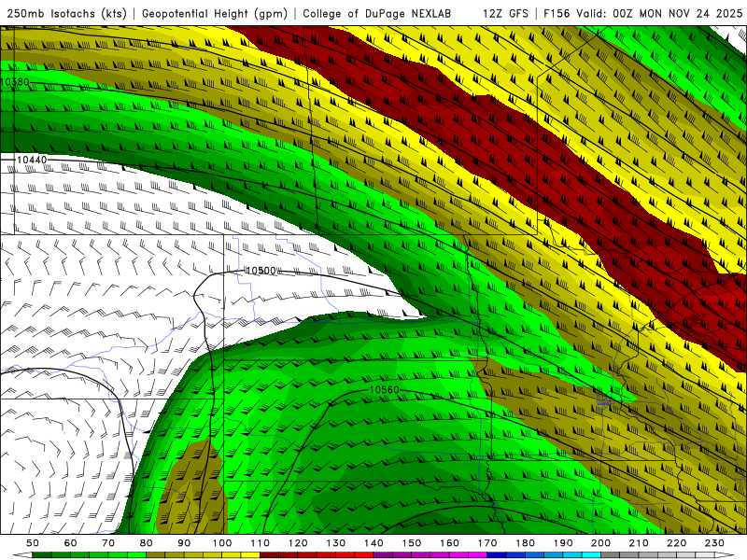This screenshot has width=747, height=560.
Task: Click the dark blue swatch just above 170
Action: [x=497, y=555]
